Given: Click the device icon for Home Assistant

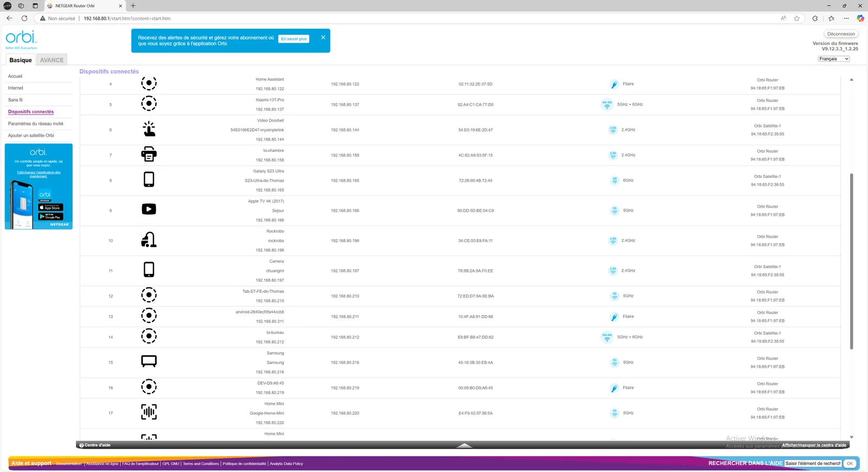Looking at the screenshot, I should pyautogui.click(x=149, y=83).
